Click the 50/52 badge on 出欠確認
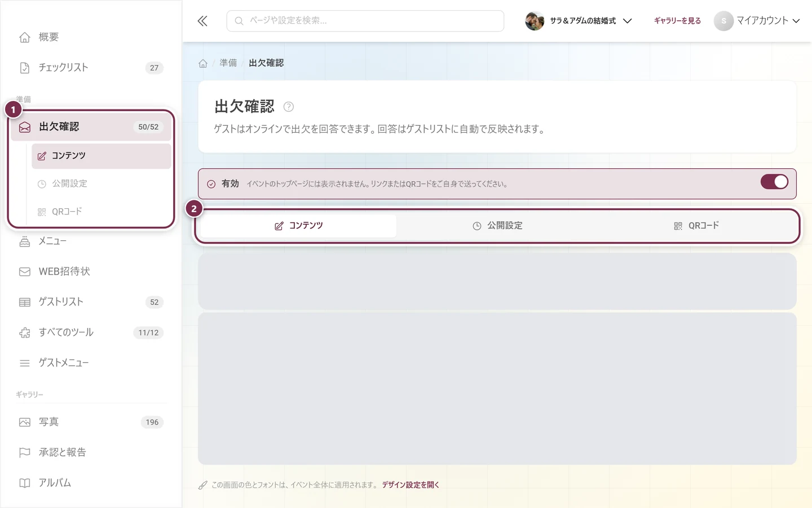Viewport: 812px width, 508px height. point(148,127)
